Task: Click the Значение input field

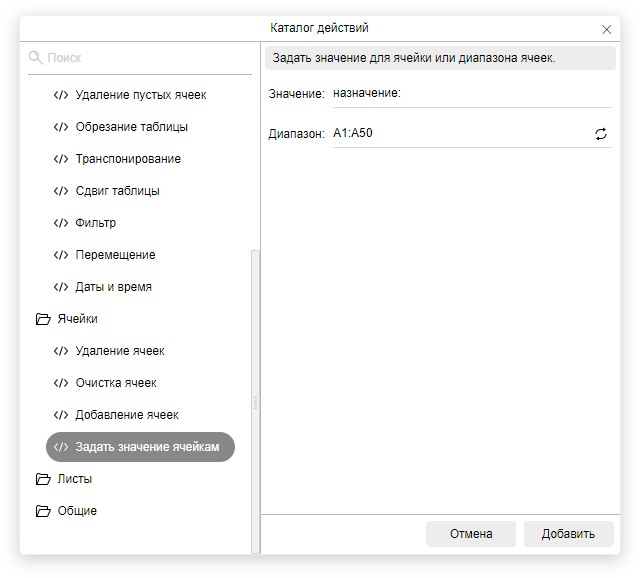Action: pyautogui.click(x=470, y=94)
